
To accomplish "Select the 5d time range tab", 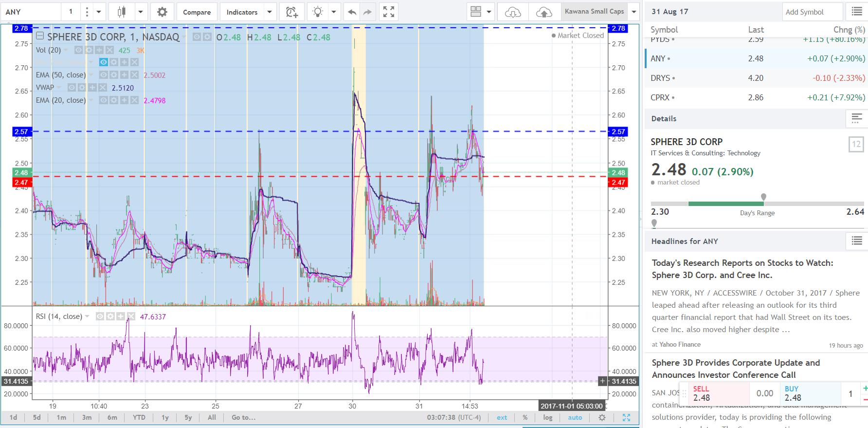I will tap(37, 417).
